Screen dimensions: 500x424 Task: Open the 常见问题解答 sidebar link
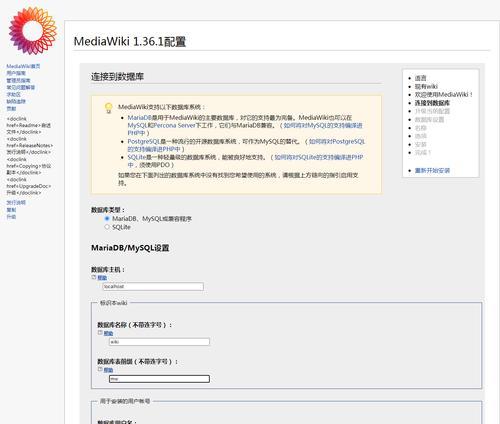pos(21,87)
